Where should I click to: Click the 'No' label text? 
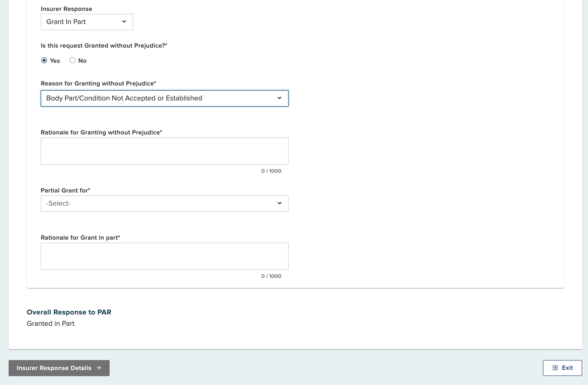[82, 61]
